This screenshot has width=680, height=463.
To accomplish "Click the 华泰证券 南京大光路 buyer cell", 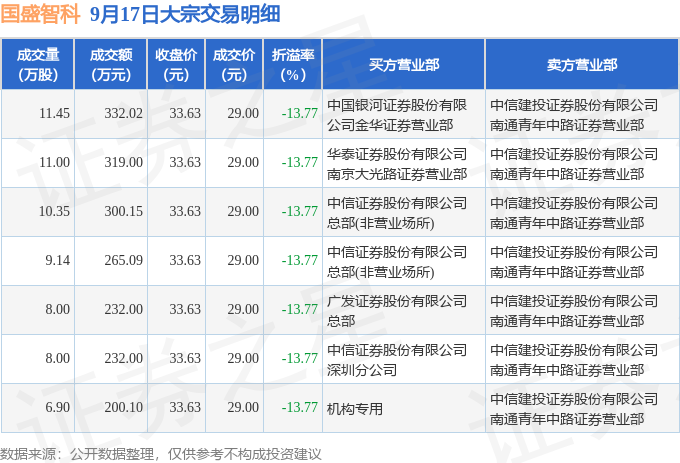I will (397, 163).
